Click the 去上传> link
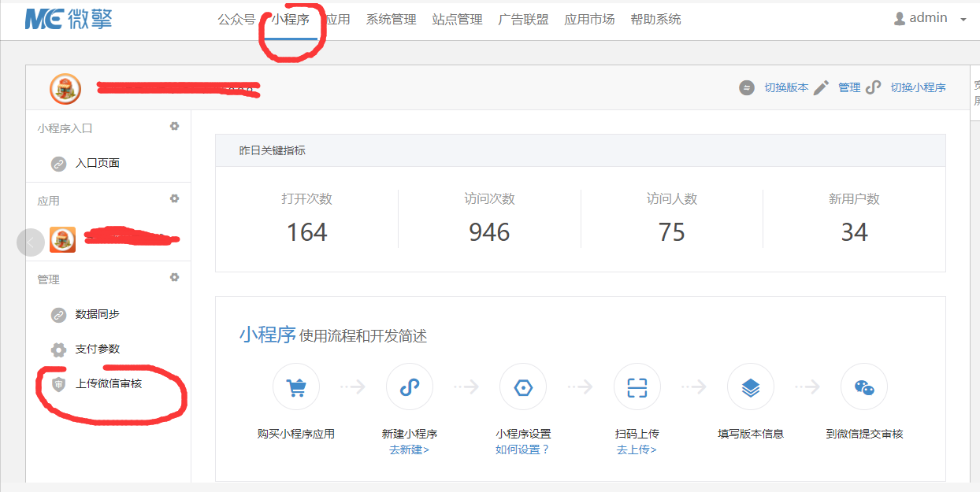The image size is (980, 492). coord(637,449)
